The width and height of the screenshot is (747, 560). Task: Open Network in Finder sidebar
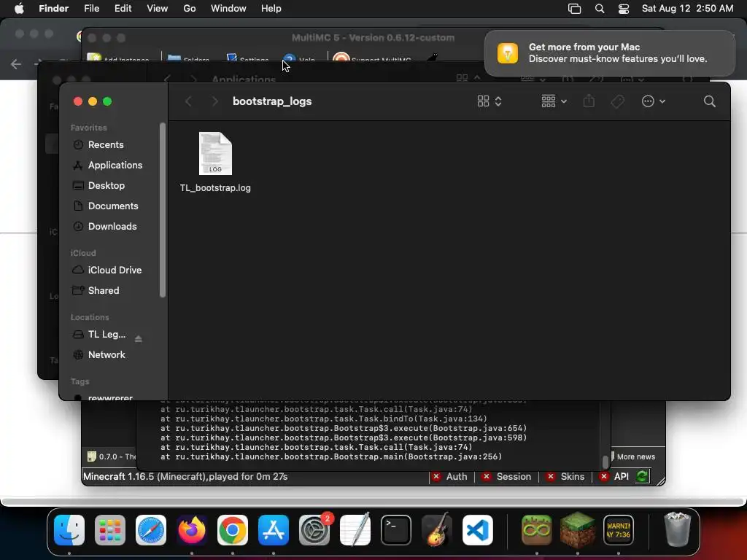tap(107, 355)
